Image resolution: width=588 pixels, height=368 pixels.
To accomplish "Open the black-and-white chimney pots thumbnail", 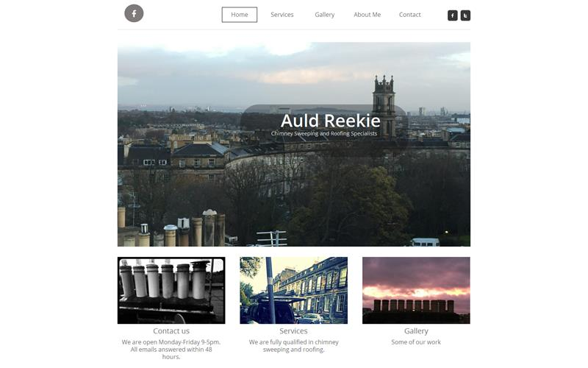I will pos(171,290).
